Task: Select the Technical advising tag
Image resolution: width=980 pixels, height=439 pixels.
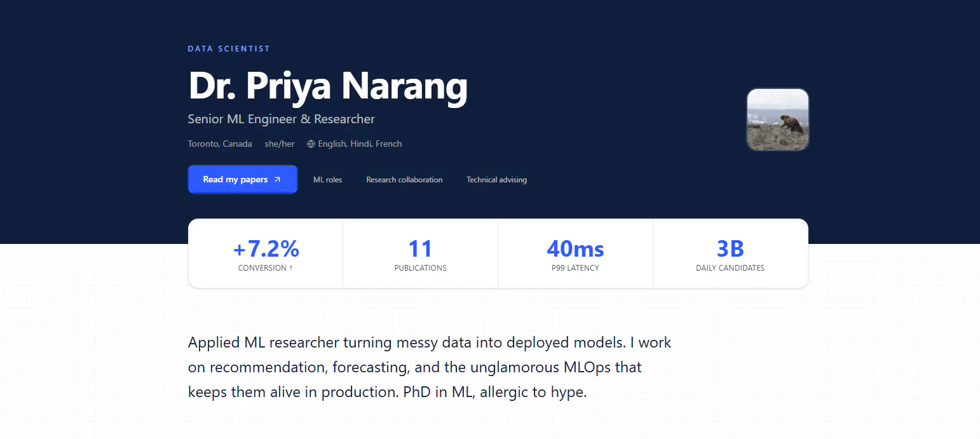Action: [x=496, y=180]
